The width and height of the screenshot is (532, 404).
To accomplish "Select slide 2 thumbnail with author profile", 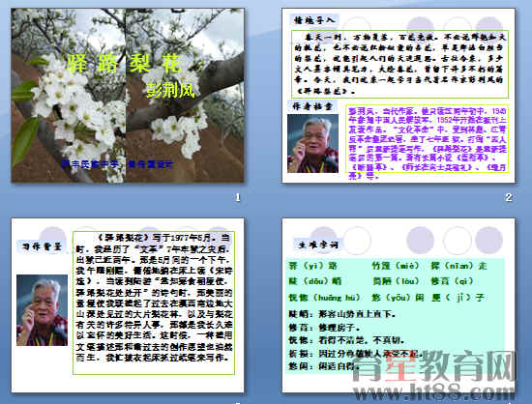I will pyautogui.click(x=399, y=96).
